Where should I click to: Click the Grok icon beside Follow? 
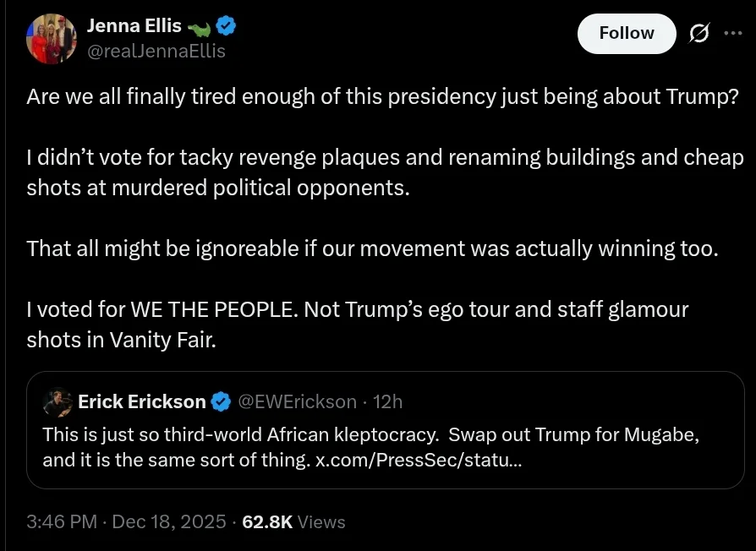tap(699, 34)
